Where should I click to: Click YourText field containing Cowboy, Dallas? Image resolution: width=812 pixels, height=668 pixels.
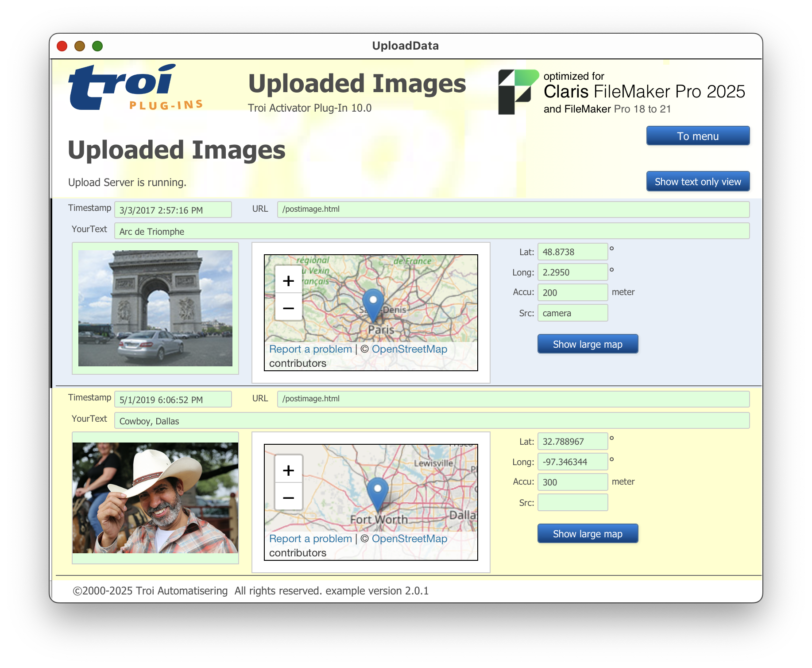pyautogui.click(x=432, y=421)
